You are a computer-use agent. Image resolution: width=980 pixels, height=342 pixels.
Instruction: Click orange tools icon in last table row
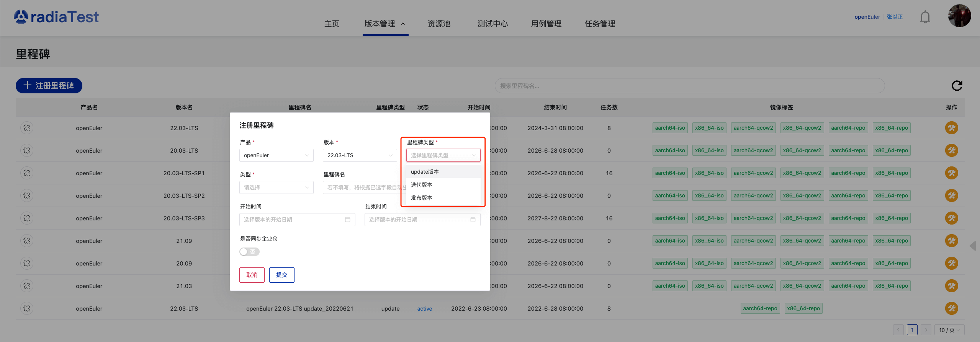951,308
